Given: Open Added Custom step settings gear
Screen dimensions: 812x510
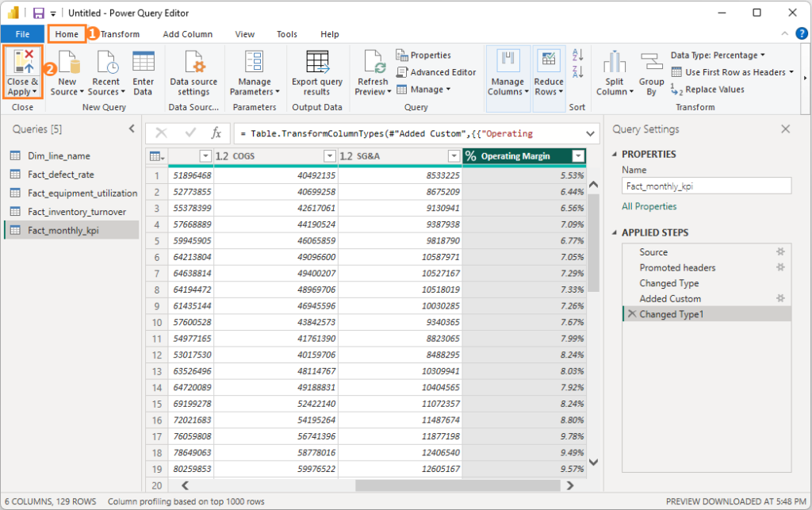Looking at the screenshot, I should coord(780,298).
